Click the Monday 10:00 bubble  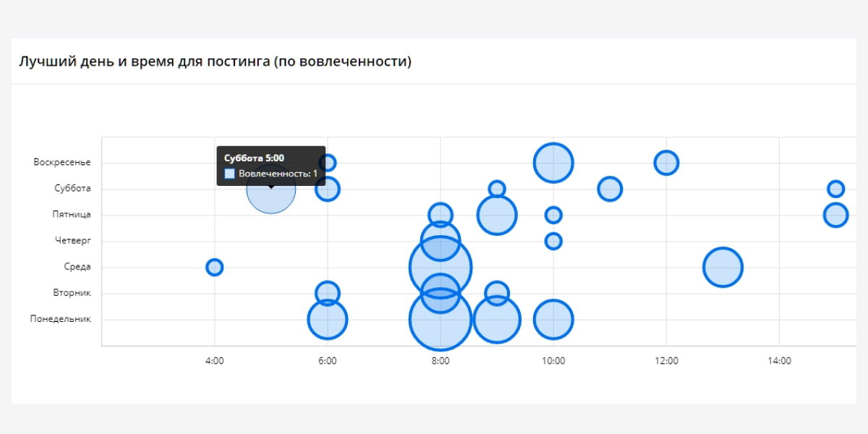coord(553,319)
